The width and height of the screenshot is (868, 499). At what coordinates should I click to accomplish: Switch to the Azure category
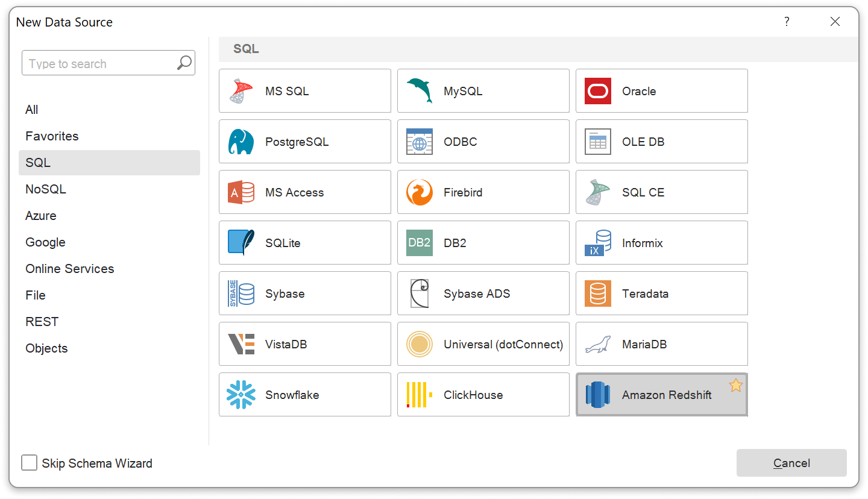coord(40,215)
